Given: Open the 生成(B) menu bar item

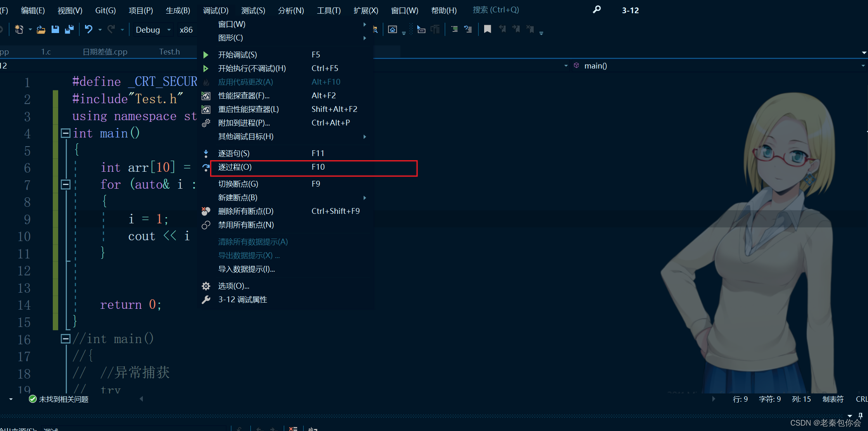Looking at the screenshot, I should pyautogui.click(x=178, y=10).
